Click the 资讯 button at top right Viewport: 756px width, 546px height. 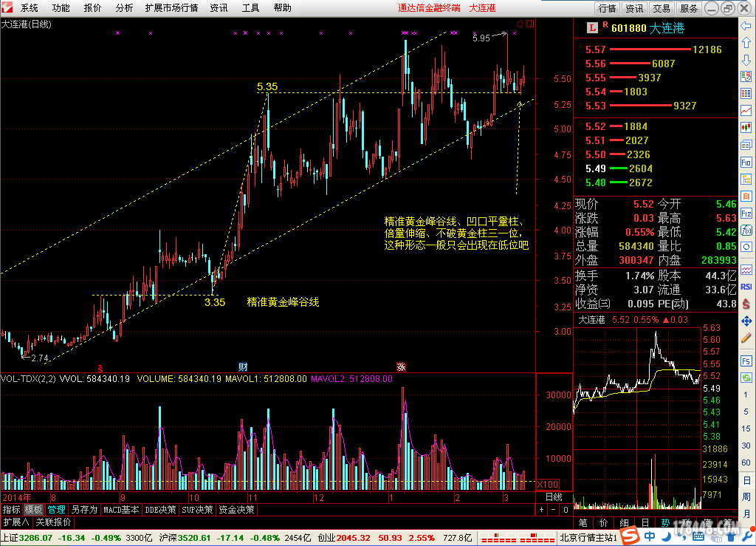634,8
